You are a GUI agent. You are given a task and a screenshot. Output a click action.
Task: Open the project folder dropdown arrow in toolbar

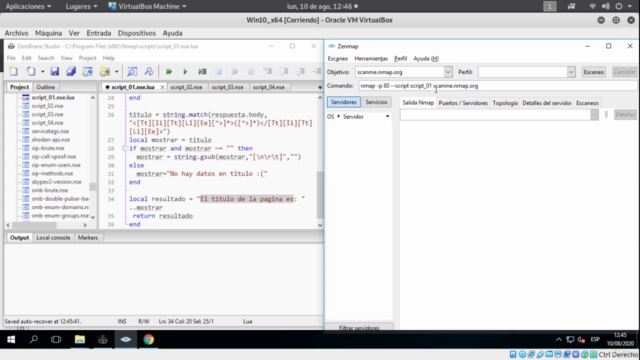coord(116,72)
